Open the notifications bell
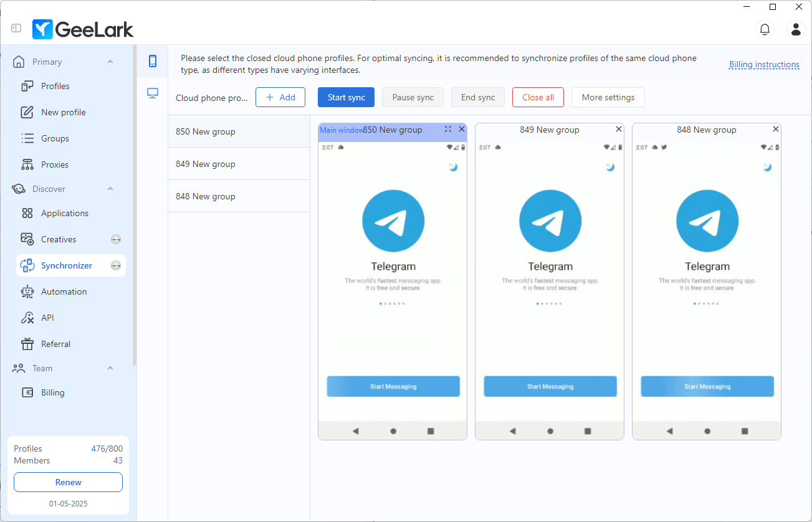This screenshot has height=522, width=812. click(x=765, y=29)
